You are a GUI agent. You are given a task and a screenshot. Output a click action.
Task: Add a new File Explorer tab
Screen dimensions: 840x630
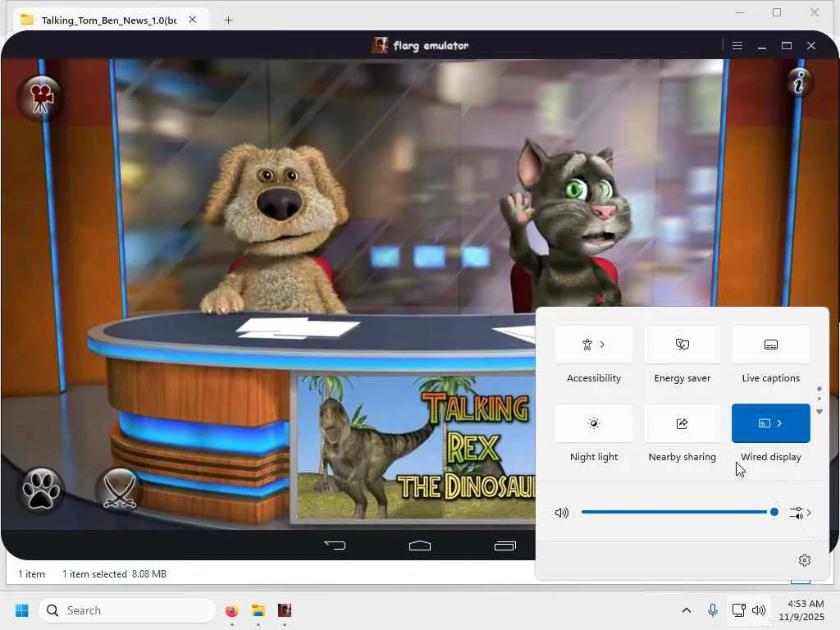pos(229,21)
